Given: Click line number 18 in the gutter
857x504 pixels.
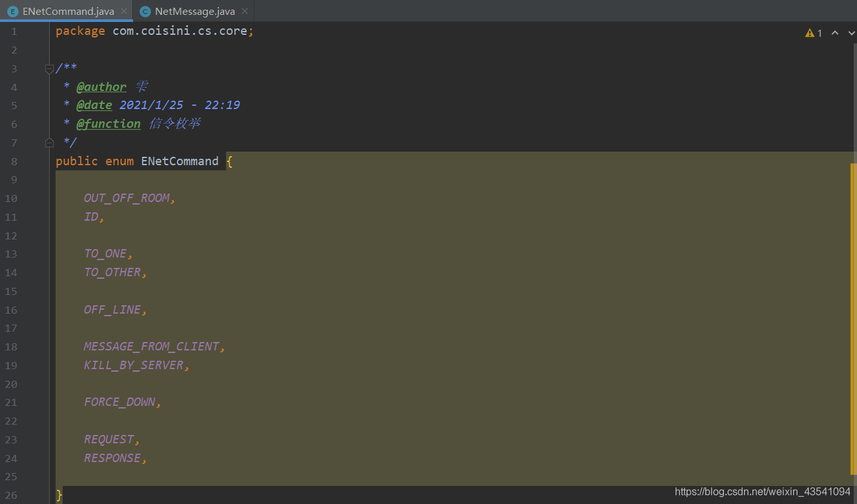Looking at the screenshot, I should [x=11, y=347].
